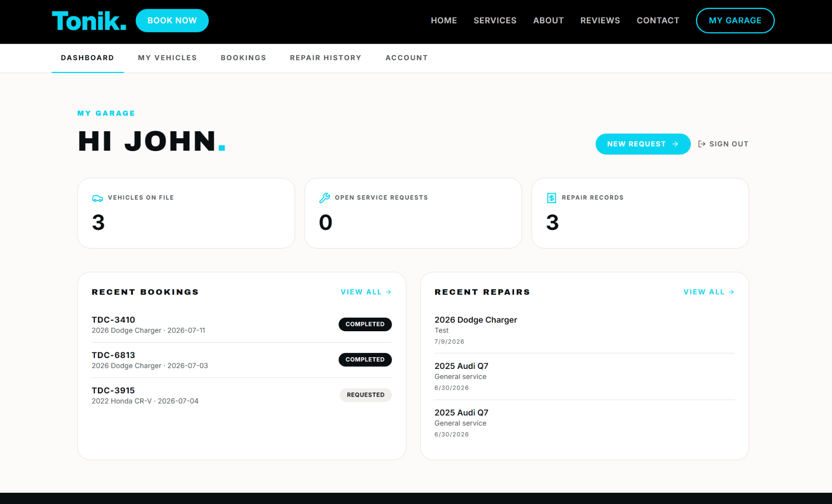Click the Completed badge for TDC-6813
The height and width of the screenshot is (504, 832).
point(365,360)
